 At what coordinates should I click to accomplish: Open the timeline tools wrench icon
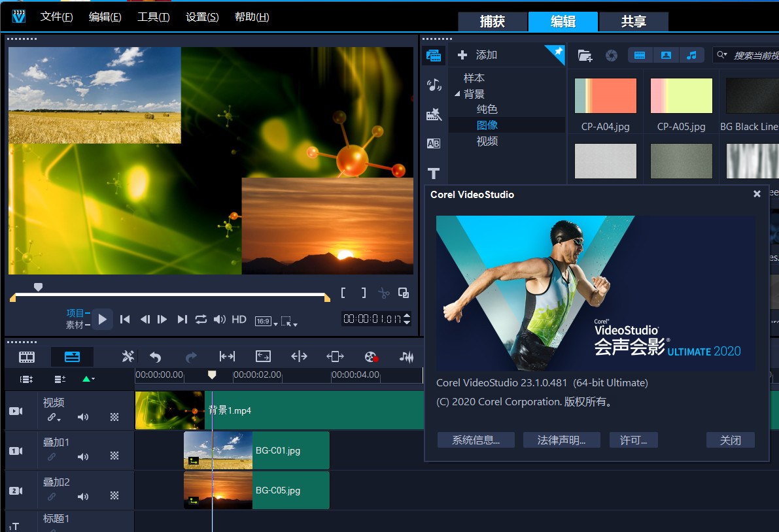[x=128, y=356]
